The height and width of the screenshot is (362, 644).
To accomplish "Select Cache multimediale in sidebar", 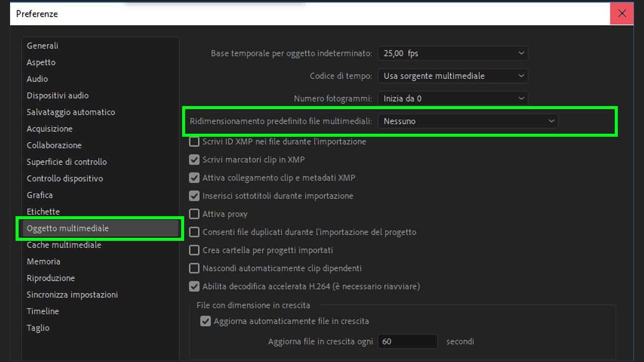I will point(64,245).
